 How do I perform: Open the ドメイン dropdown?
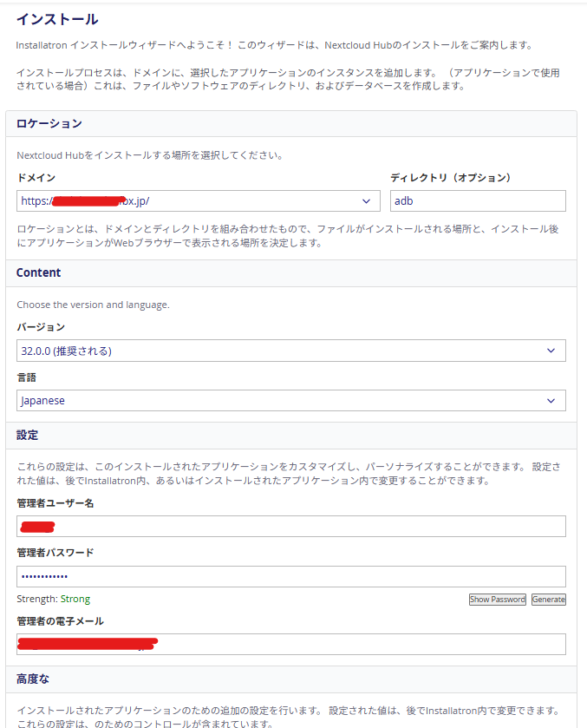coord(199,201)
